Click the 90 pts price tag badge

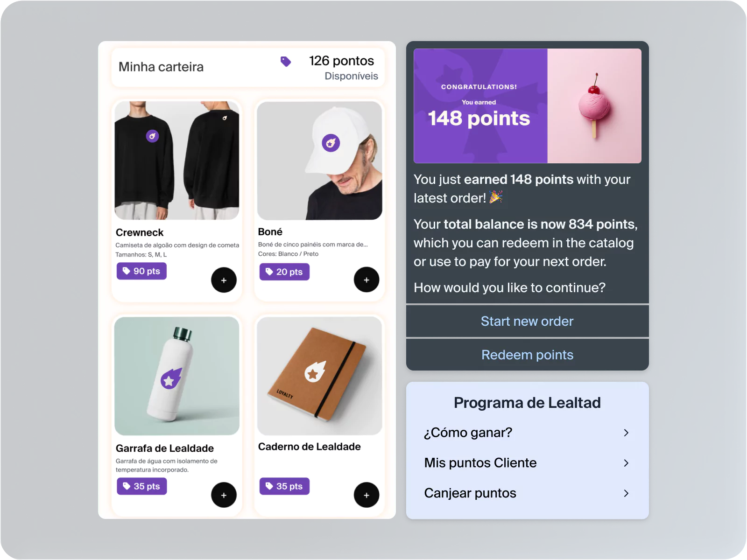(141, 271)
